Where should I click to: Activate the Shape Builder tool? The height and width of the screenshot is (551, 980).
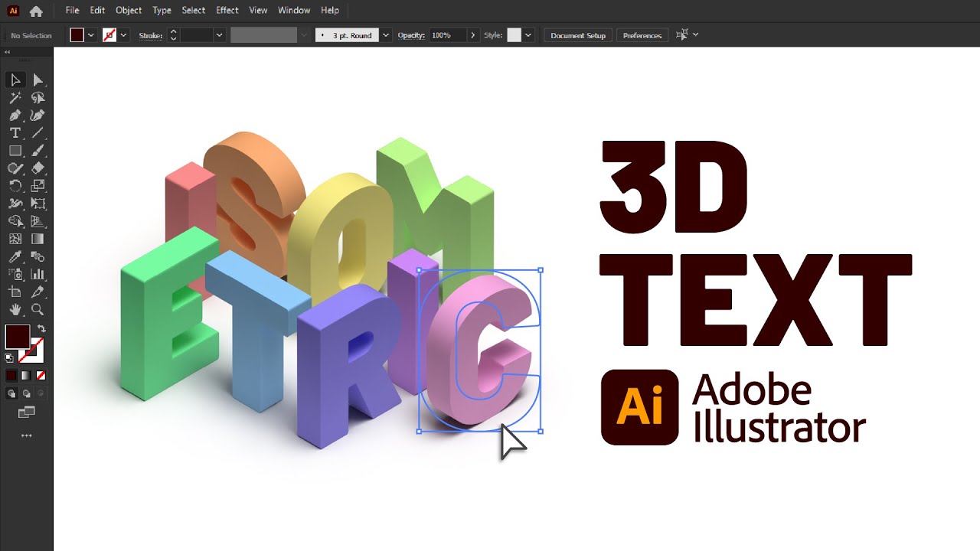15,221
